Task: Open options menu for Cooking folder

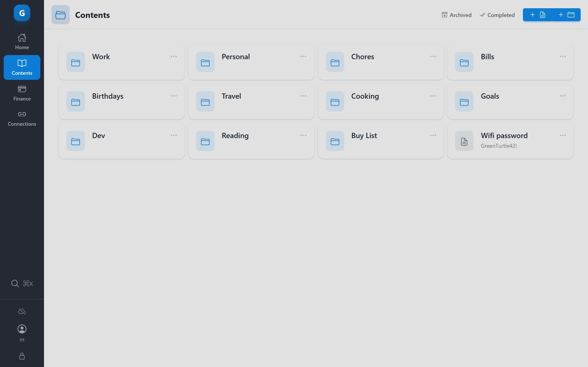Action: point(433,96)
